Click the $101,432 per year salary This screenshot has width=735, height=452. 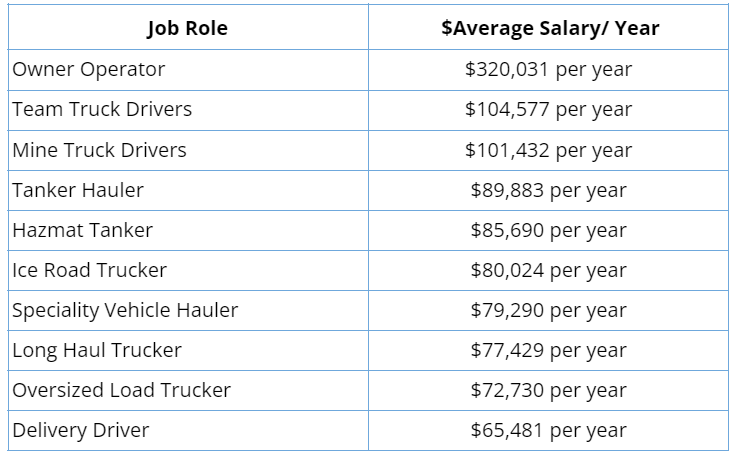point(549,150)
